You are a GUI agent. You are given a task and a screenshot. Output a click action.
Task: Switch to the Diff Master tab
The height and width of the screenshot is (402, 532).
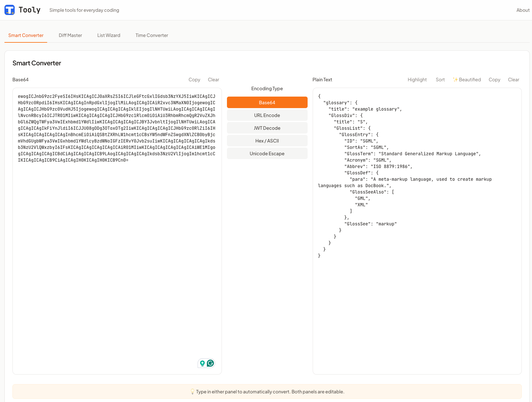70,35
